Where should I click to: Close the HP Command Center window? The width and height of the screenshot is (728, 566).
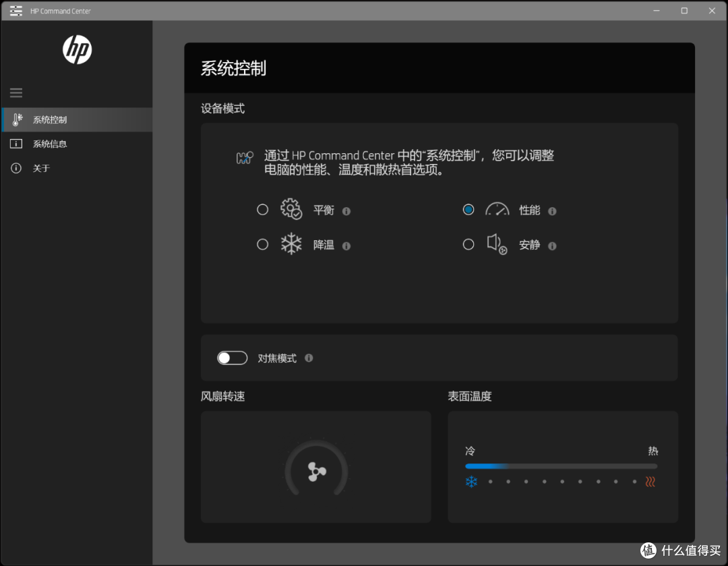pos(712,10)
